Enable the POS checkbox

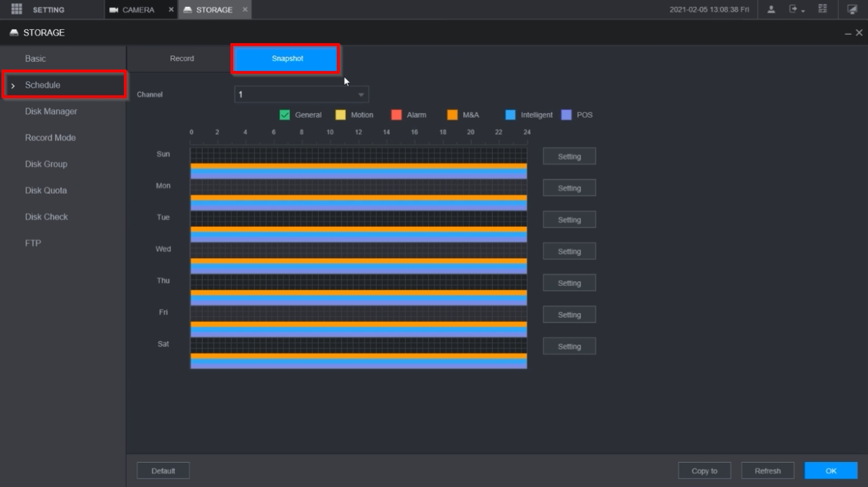[567, 115]
